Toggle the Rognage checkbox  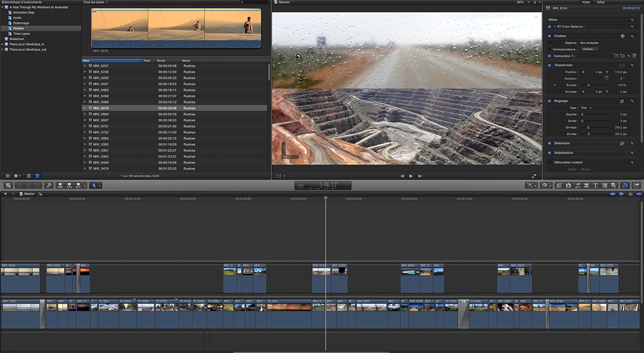point(550,101)
